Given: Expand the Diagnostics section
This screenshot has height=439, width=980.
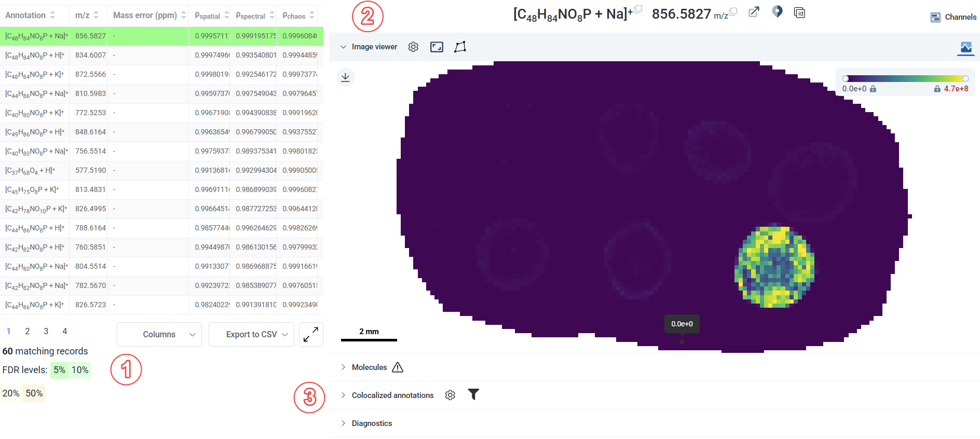Looking at the screenshot, I should 343,423.
